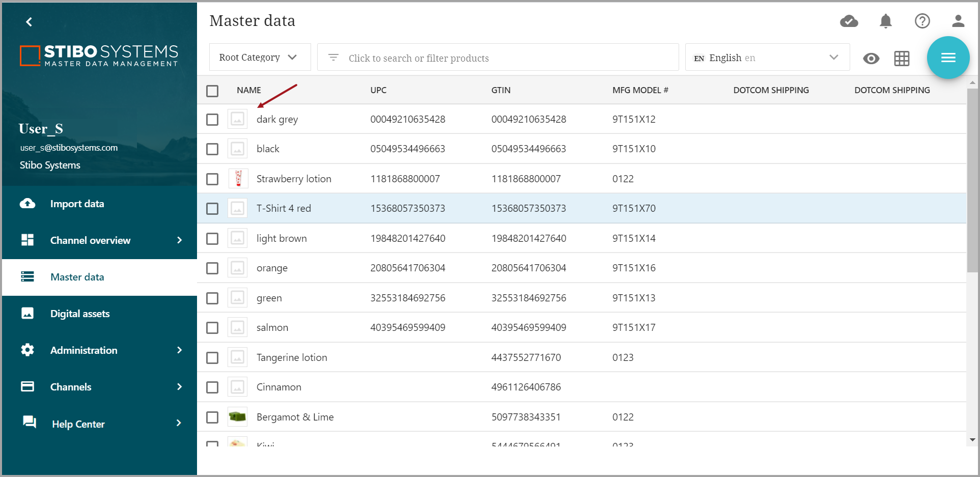The image size is (980, 477).
Task: Open the T-Shirt 4 red product
Action: coord(284,208)
